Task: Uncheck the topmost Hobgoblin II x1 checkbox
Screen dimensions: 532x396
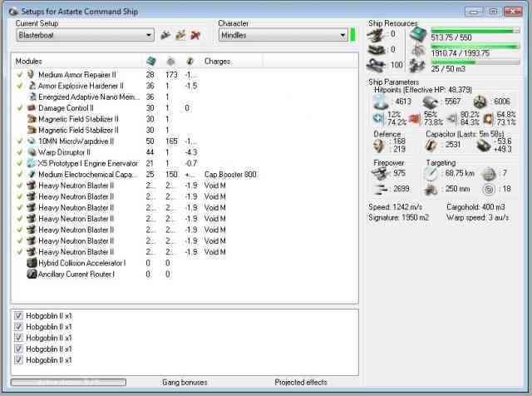Action: [x=18, y=316]
